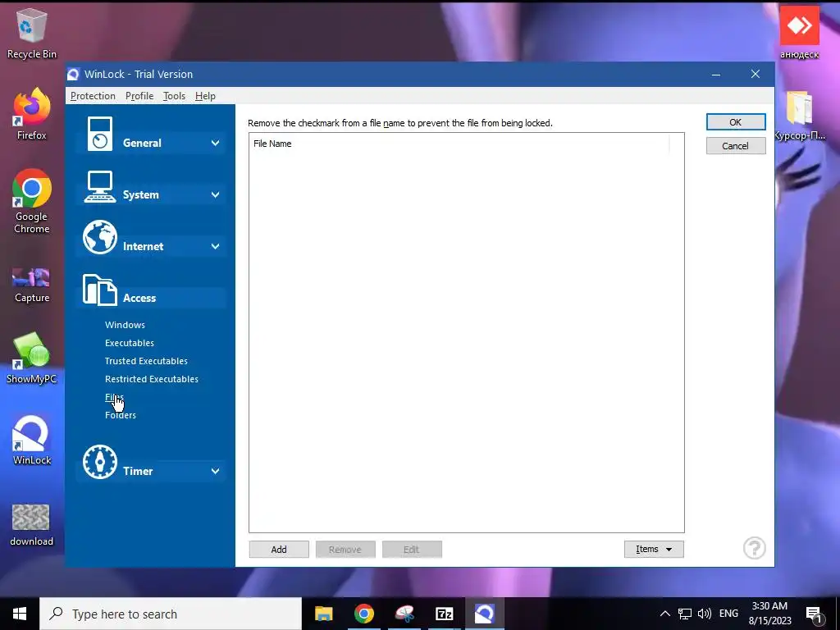840x630 pixels.
Task: Open the Tools menu
Action: point(174,96)
